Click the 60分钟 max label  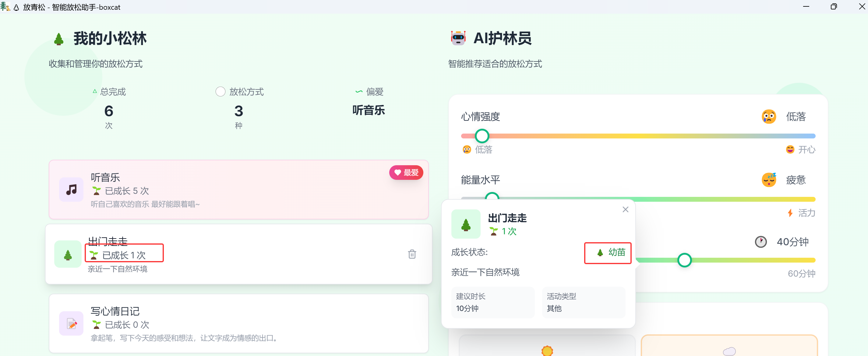click(x=801, y=274)
